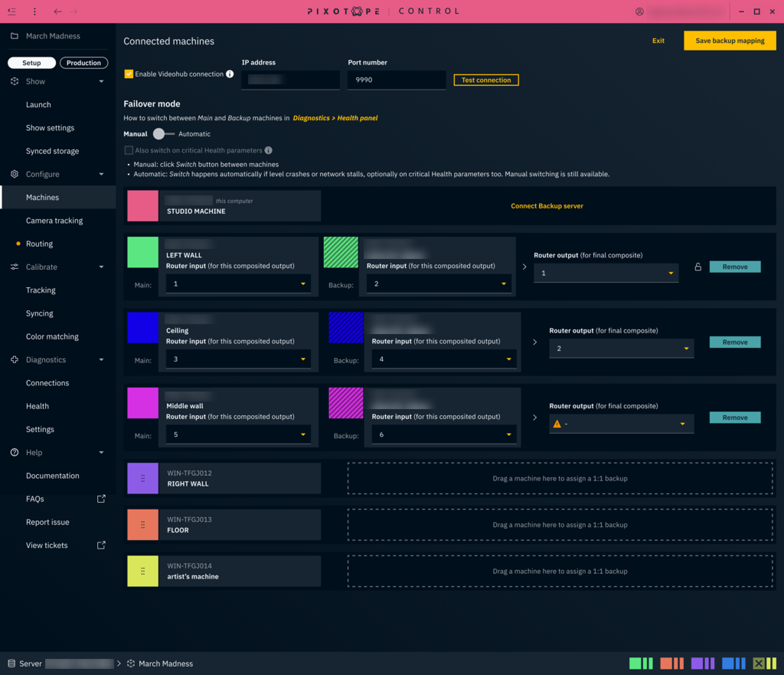Switch to the Production tab
The image size is (784, 675).
point(83,63)
